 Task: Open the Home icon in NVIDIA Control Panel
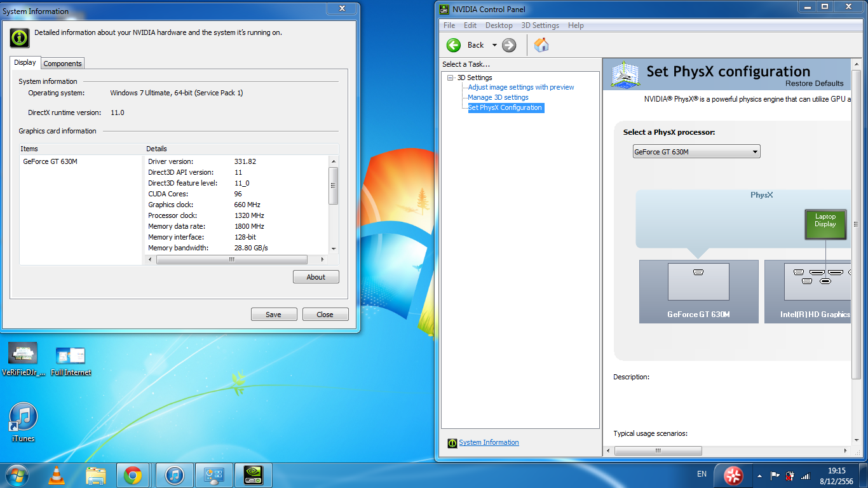coord(541,44)
